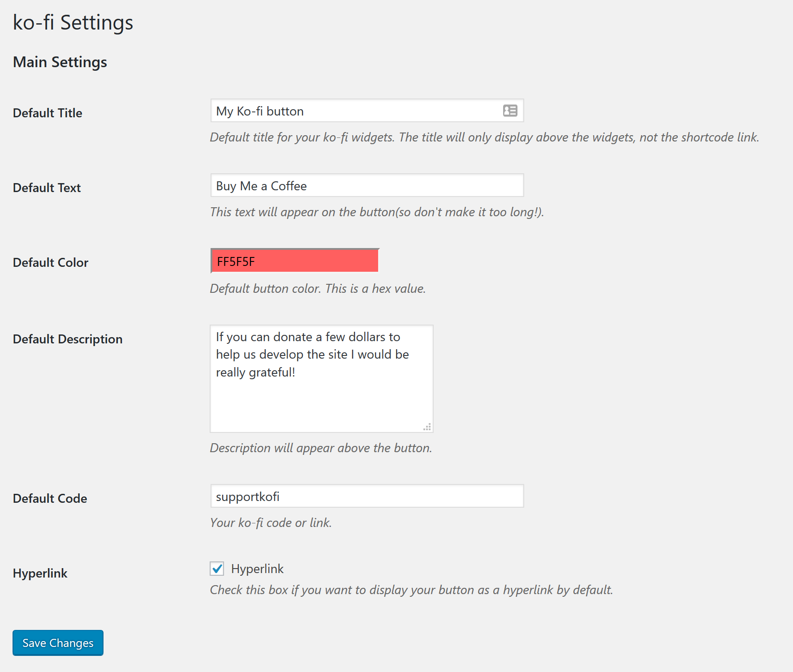Open the FF5F5F color picker field
This screenshot has width=793, height=672.
click(x=295, y=261)
